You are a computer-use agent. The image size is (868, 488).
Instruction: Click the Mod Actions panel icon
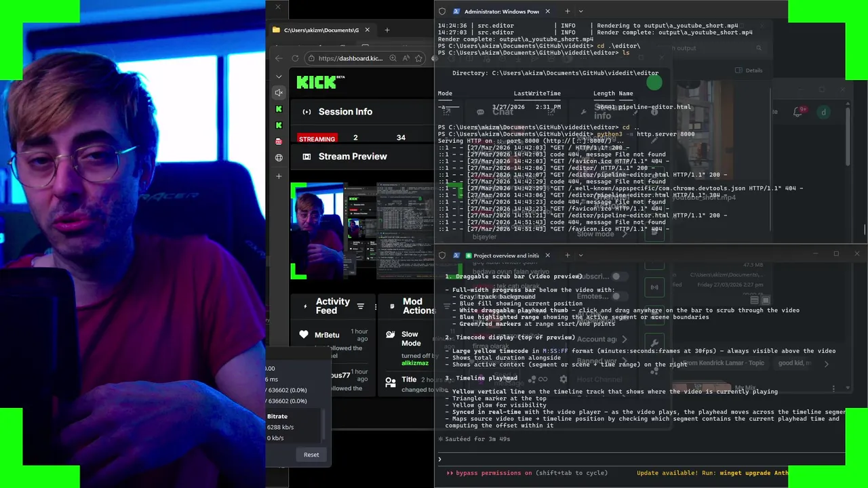click(392, 306)
